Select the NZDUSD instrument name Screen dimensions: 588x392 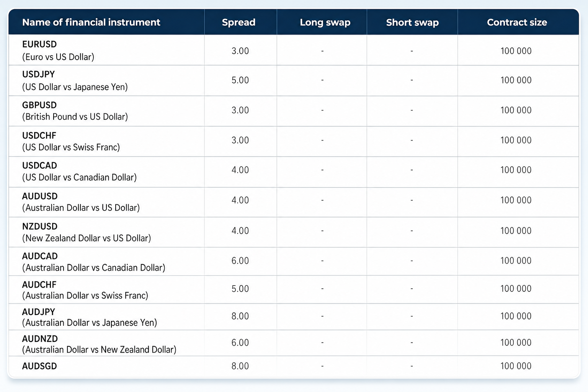40,226
